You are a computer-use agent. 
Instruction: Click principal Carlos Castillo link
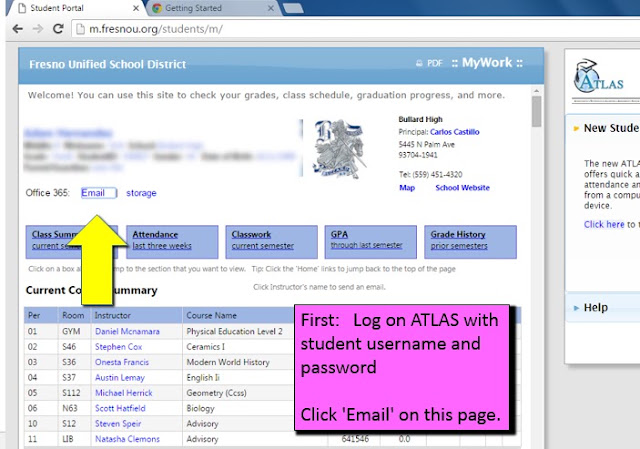tap(454, 132)
